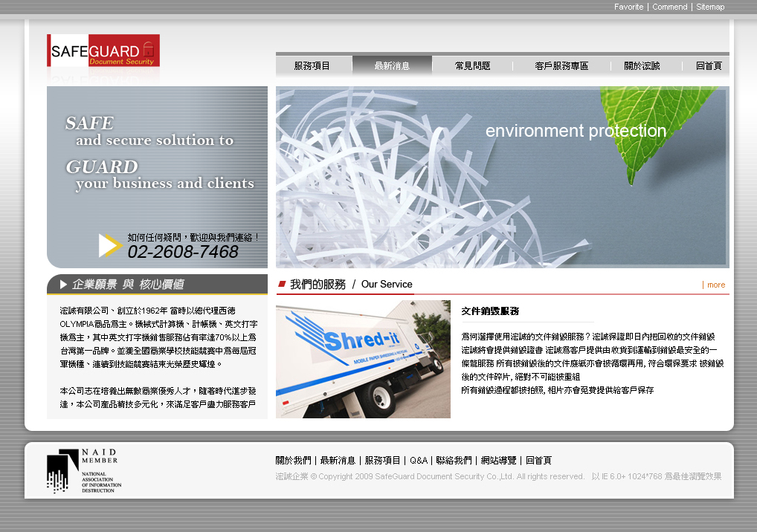Viewport: 757px width, 532px height.
Task: Click the yellow arrow beside the phone number
Action: click(x=110, y=245)
